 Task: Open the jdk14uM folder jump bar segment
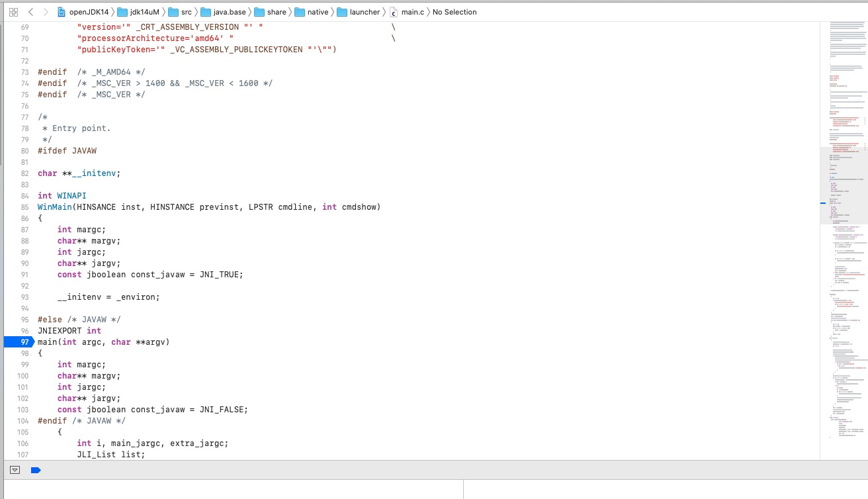tap(139, 12)
